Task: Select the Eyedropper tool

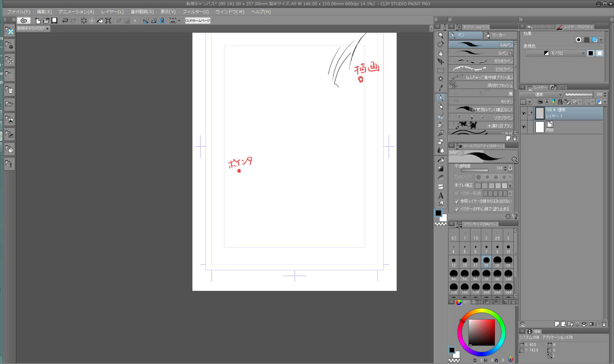Action: (x=440, y=88)
